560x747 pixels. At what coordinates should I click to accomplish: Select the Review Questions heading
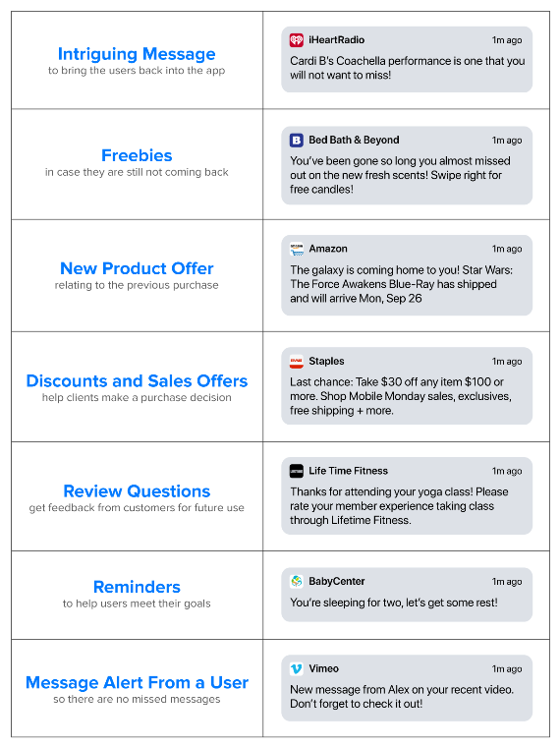coord(137,491)
